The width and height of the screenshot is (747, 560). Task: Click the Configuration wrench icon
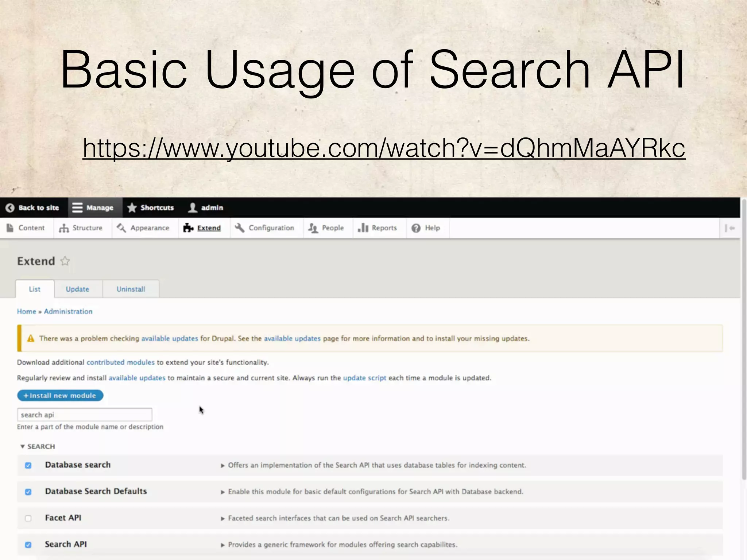240,228
